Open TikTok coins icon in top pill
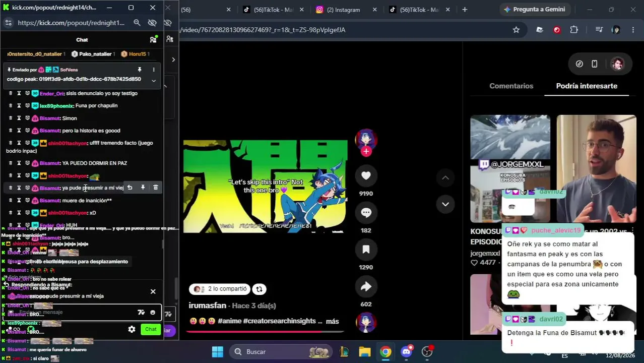This screenshot has height=363, width=644. 579,64
